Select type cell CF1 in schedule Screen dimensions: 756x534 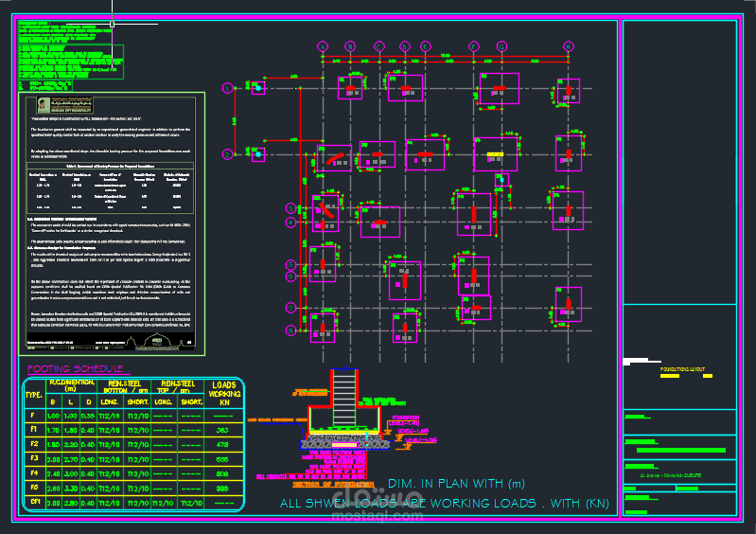point(35,502)
